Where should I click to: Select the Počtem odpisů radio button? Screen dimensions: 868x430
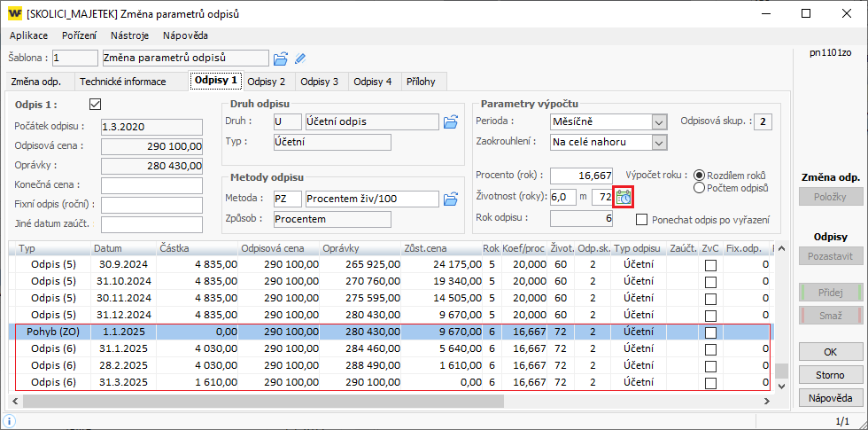point(700,188)
